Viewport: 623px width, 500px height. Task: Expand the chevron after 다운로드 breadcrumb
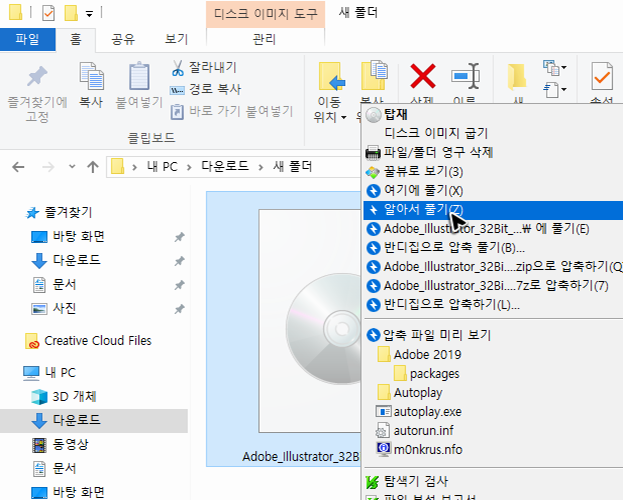(x=261, y=167)
